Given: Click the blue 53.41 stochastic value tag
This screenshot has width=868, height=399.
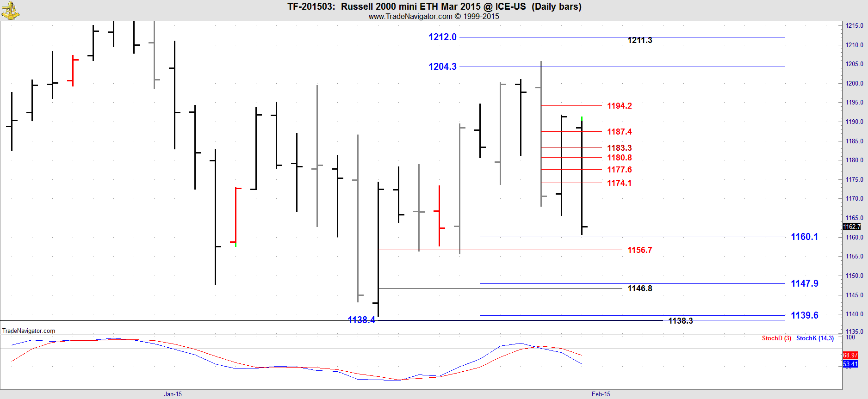Looking at the screenshot, I should (850, 364).
